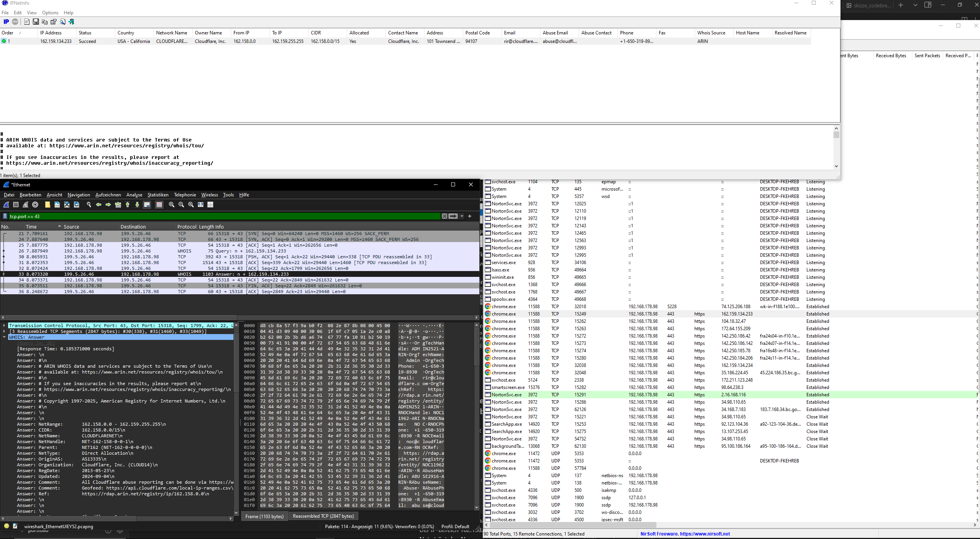
Task: Open Wireshark Analyse menu
Action: point(134,195)
